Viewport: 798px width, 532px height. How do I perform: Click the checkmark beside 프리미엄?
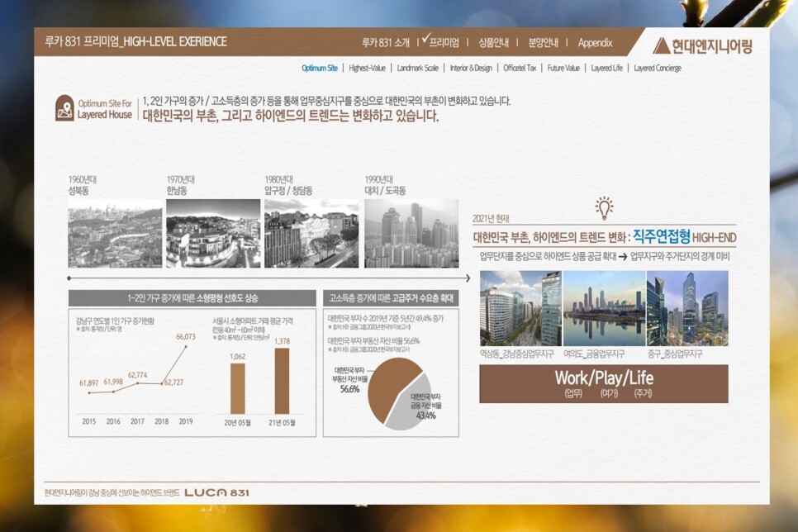point(425,38)
